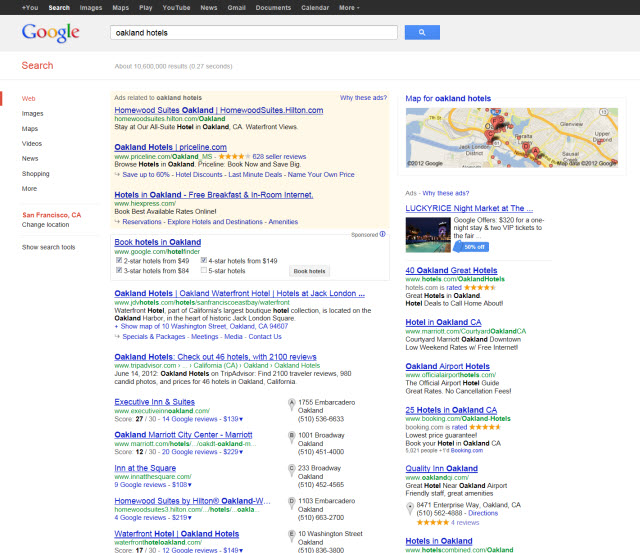The width and height of the screenshot is (640, 553).
Task: Switch to News results in left sidebar
Action: click(x=30, y=158)
